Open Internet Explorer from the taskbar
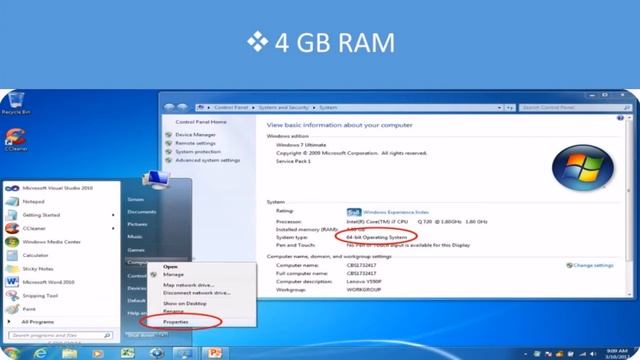Viewport: 640px width, 360px height. pyautogui.click(x=40, y=353)
